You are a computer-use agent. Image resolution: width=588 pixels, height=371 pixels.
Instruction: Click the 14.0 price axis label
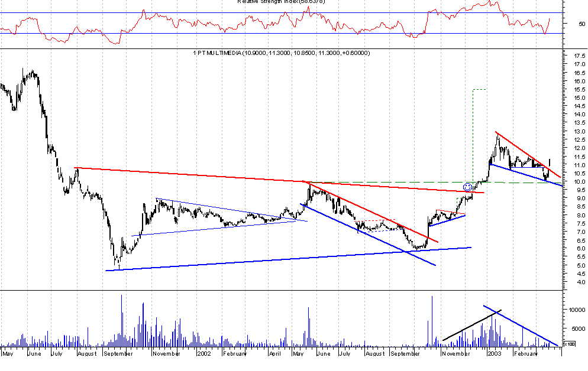pyautogui.click(x=580, y=115)
